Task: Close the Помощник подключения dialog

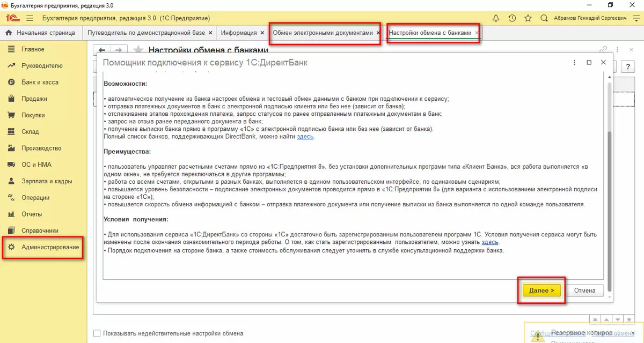Action: tap(603, 63)
